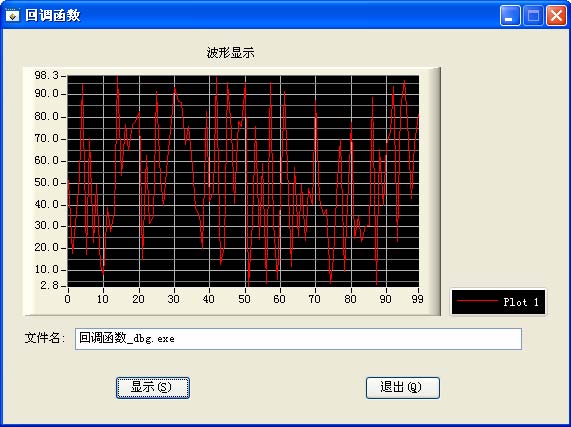Click the 波形显示 graph title
This screenshot has height=427, width=571.
click(231, 53)
